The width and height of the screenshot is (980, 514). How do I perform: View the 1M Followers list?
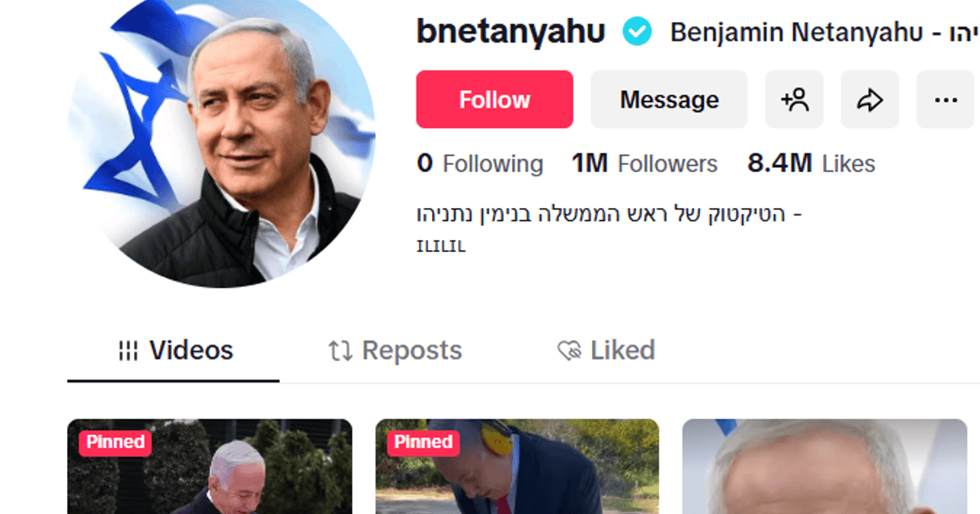tap(644, 164)
